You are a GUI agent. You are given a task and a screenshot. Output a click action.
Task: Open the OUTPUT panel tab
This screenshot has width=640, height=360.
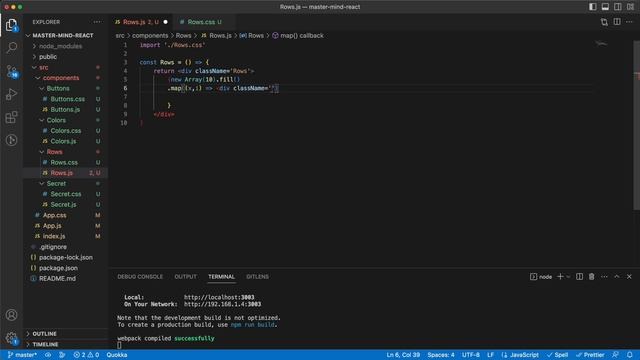185,277
